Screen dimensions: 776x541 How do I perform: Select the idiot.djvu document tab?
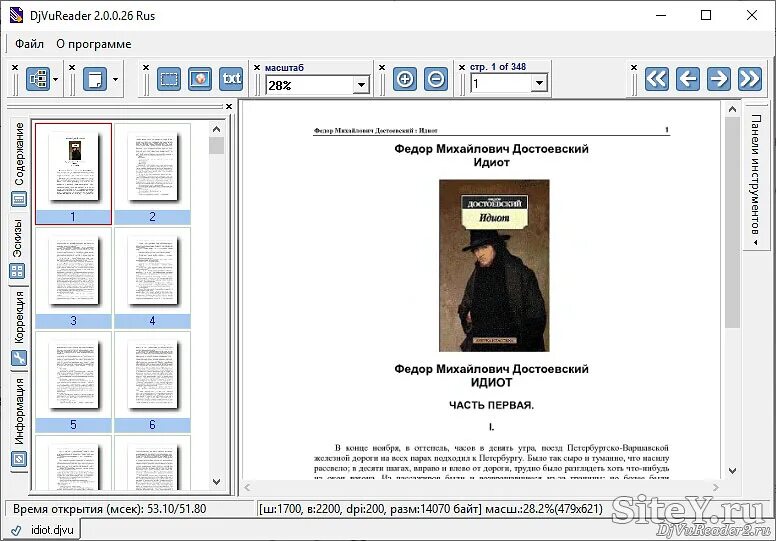[x=52, y=530]
